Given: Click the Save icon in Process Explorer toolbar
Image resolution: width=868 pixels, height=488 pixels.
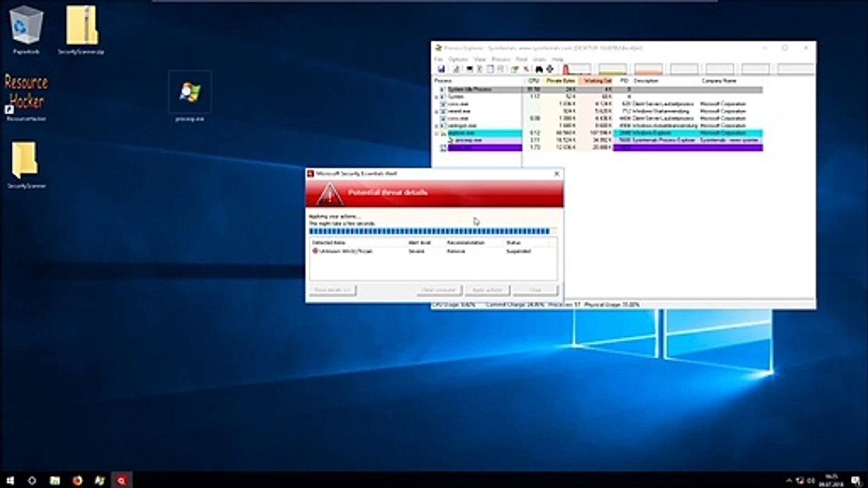Looking at the screenshot, I should tap(441, 69).
